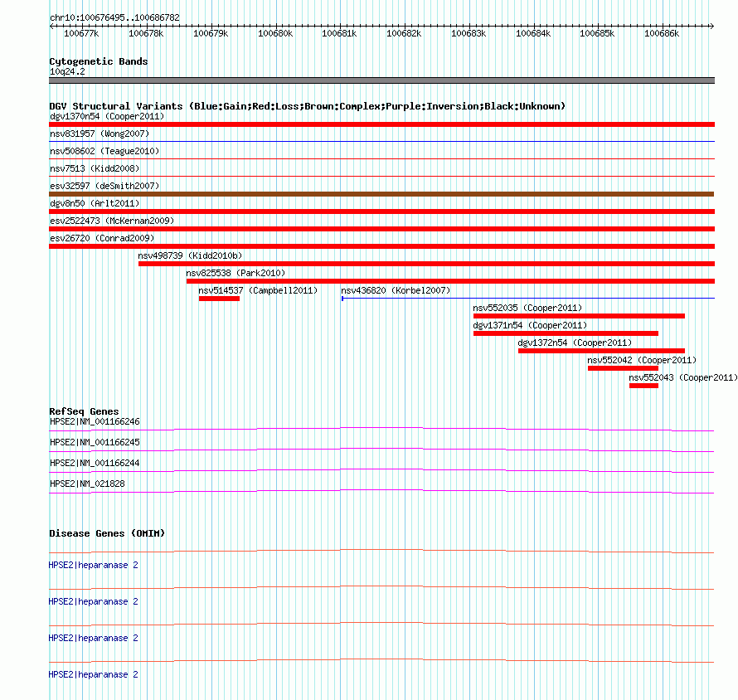Viewport: 738px width, 700px height.
Task: Click the nsv498739 (Kidd2010b) label
Action: (190, 255)
